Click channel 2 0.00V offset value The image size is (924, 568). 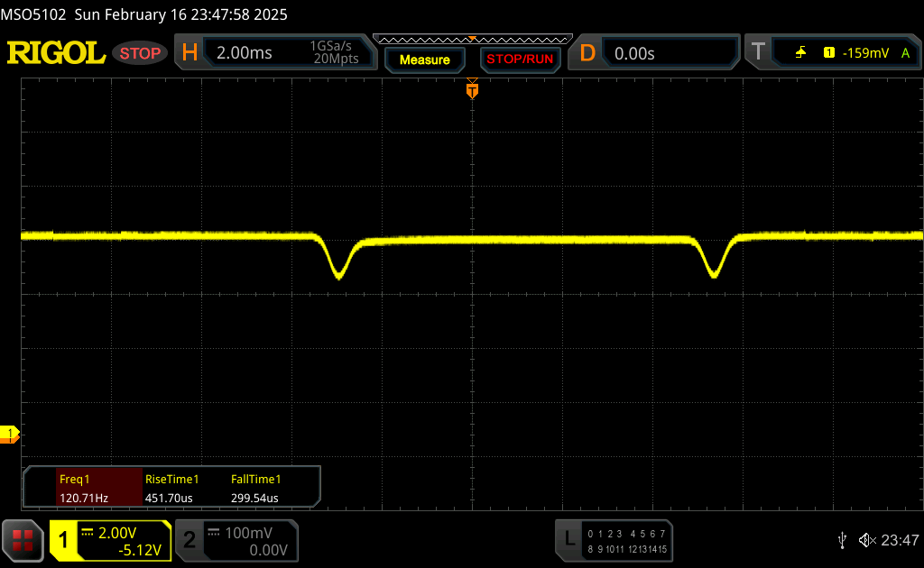click(x=268, y=550)
